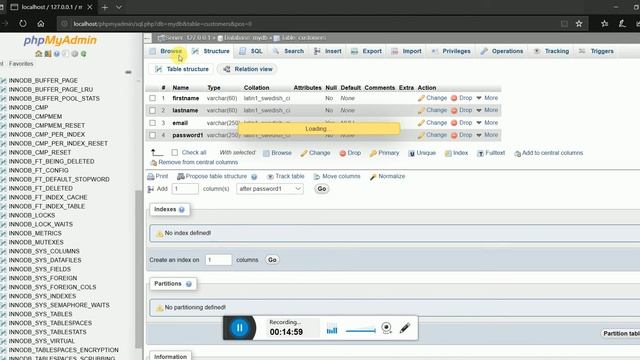Open the Operations tab
Viewport: 640px width, 360px height.
(502, 51)
